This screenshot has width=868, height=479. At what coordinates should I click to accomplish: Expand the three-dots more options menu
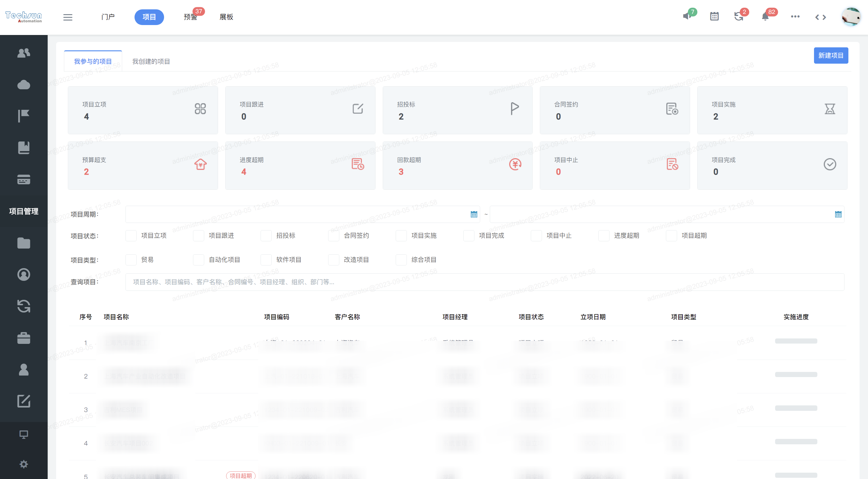point(795,17)
